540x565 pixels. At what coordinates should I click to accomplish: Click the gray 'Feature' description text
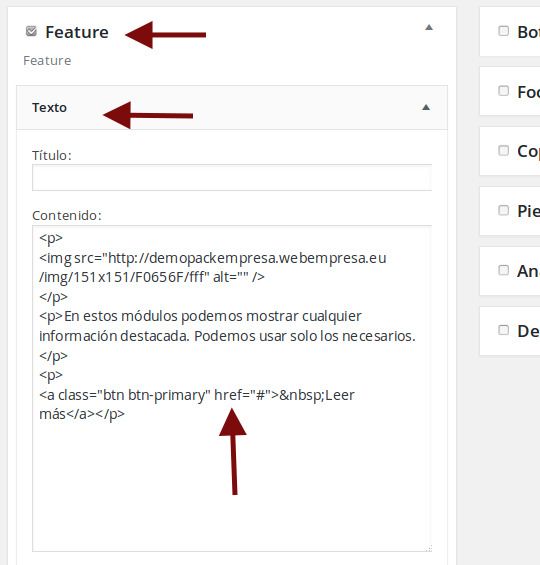(x=47, y=61)
